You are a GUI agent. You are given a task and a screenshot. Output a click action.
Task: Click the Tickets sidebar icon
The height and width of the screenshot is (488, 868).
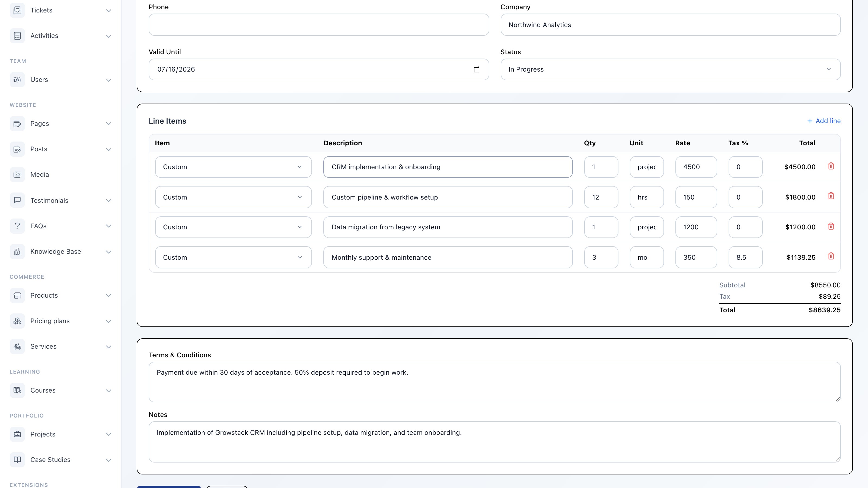(17, 10)
